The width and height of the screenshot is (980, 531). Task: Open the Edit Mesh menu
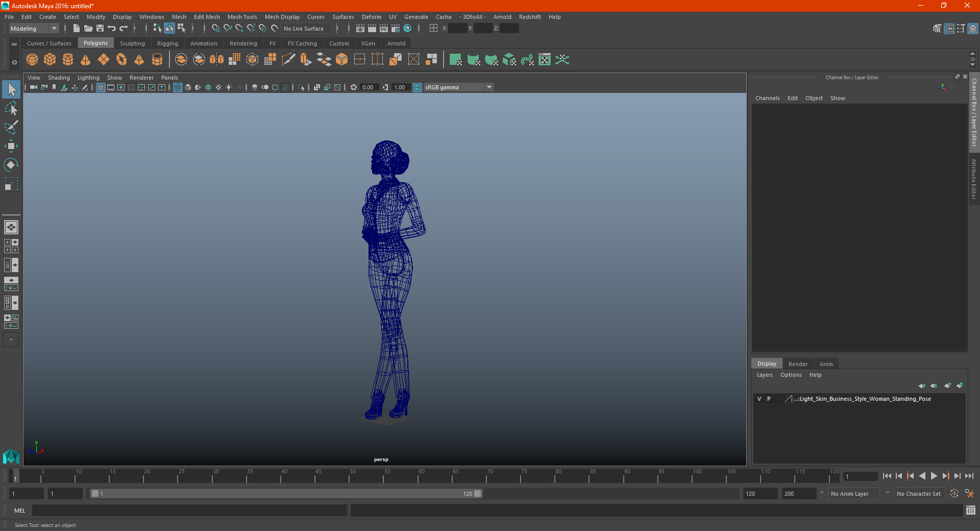coord(207,17)
